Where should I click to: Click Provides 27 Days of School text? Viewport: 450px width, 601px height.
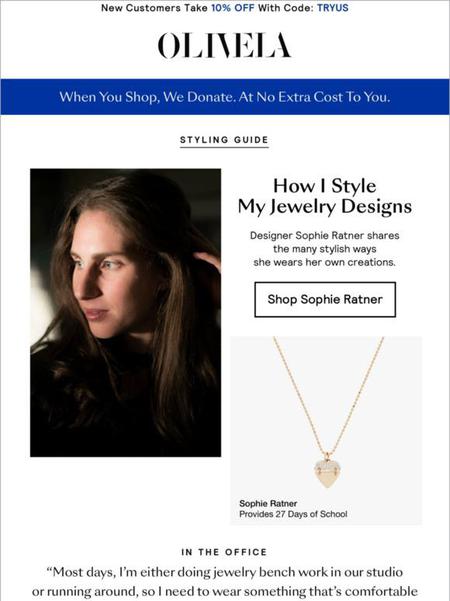pyautogui.click(x=293, y=514)
